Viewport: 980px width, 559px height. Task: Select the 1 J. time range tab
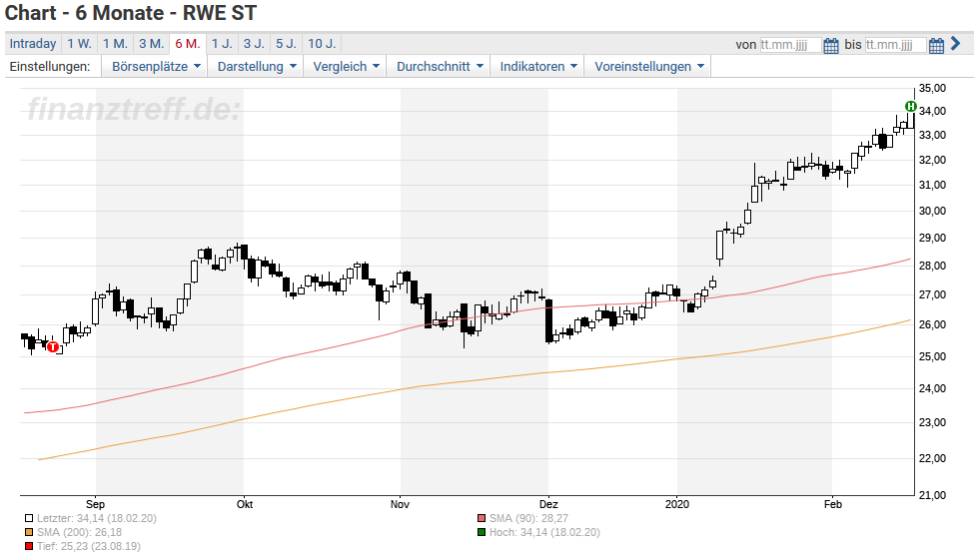click(222, 44)
